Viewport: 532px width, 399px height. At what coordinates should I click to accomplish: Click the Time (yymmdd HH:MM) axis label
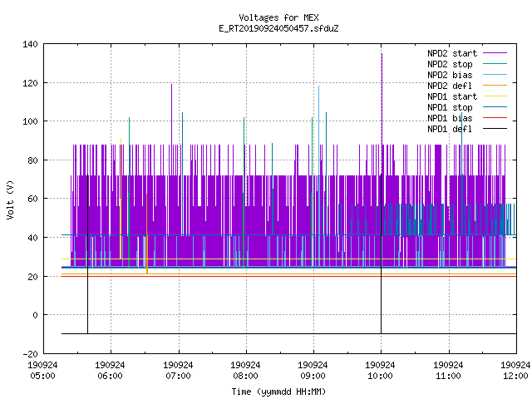(x=278, y=392)
